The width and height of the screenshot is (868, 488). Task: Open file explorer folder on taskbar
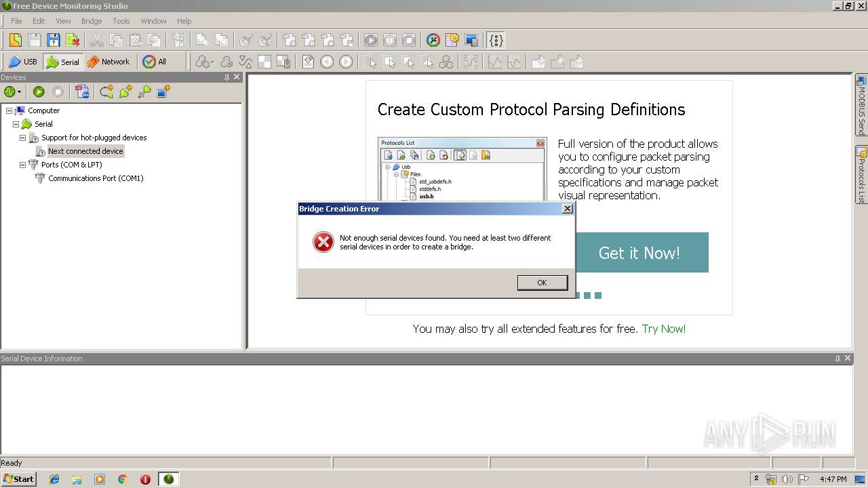click(77, 479)
